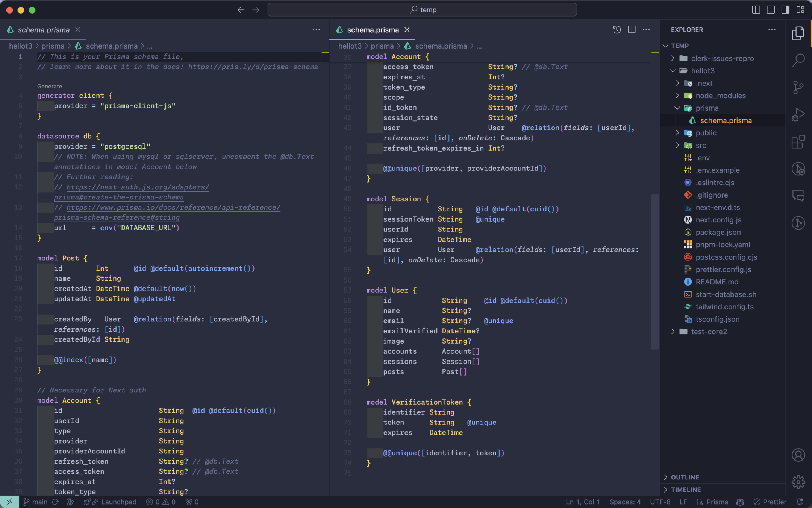The width and height of the screenshot is (812, 508).
Task: Click the split editor right icon
Action: (x=632, y=30)
